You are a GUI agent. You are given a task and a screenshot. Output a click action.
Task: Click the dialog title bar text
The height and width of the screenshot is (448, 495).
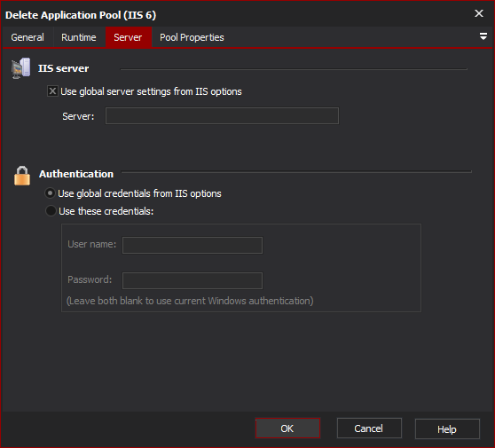click(81, 15)
